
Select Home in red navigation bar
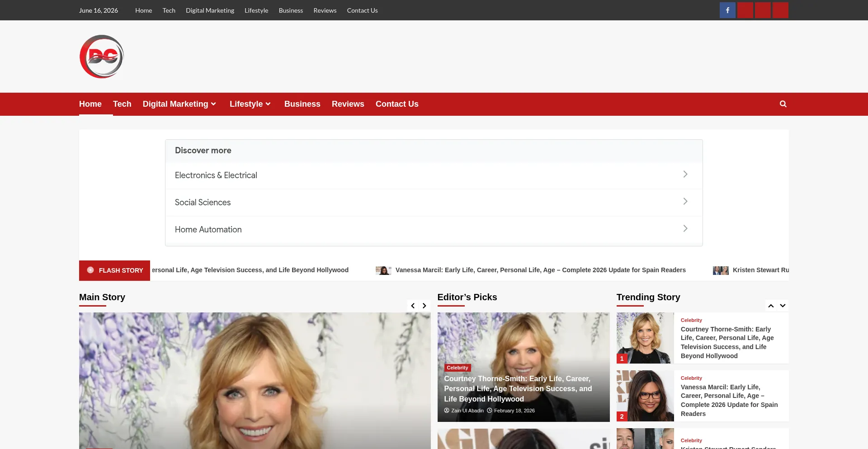90,104
